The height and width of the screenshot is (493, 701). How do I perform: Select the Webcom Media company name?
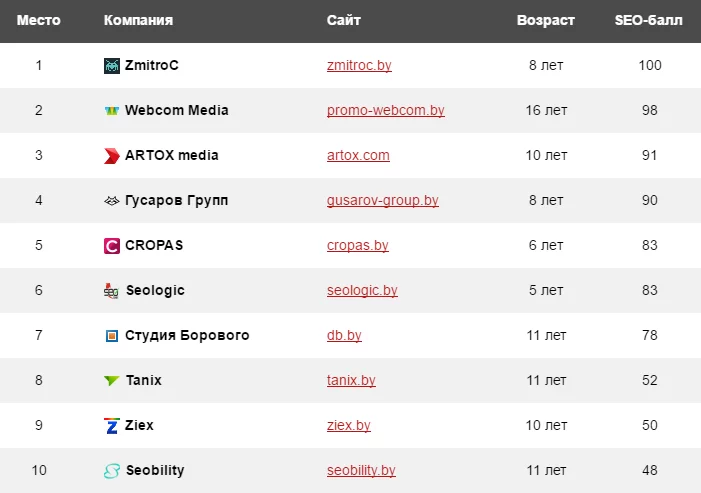tap(177, 110)
